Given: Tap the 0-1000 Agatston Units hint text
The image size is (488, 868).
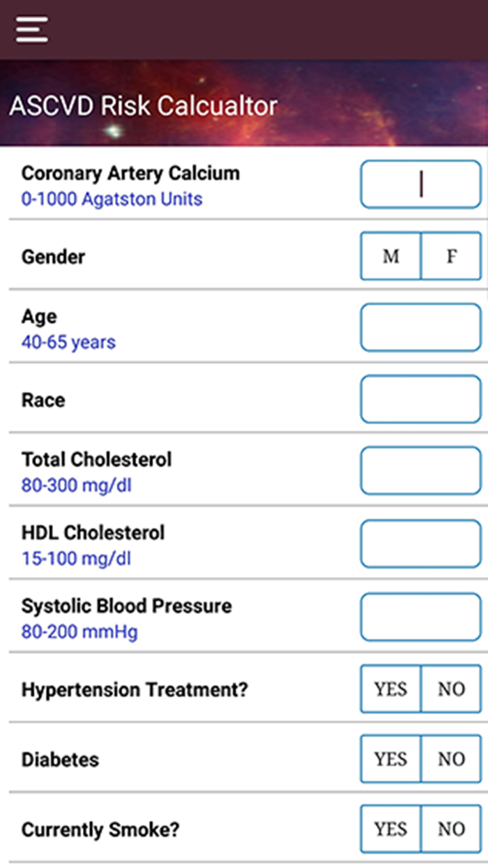Looking at the screenshot, I should pyautogui.click(x=112, y=200).
